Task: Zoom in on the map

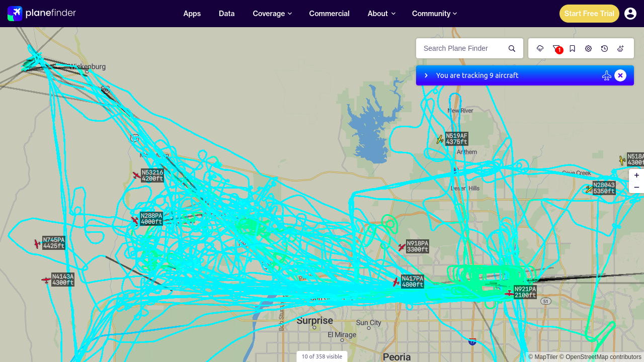Action: [x=636, y=175]
